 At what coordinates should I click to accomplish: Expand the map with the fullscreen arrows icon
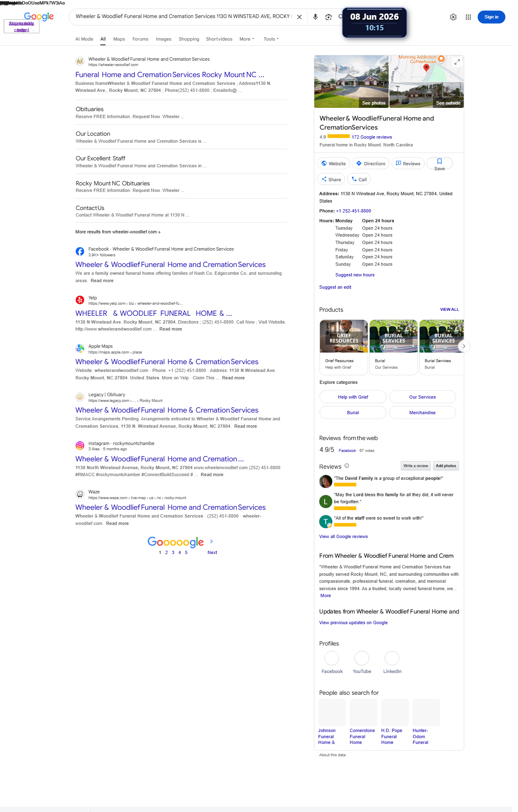click(x=457, y=62)
